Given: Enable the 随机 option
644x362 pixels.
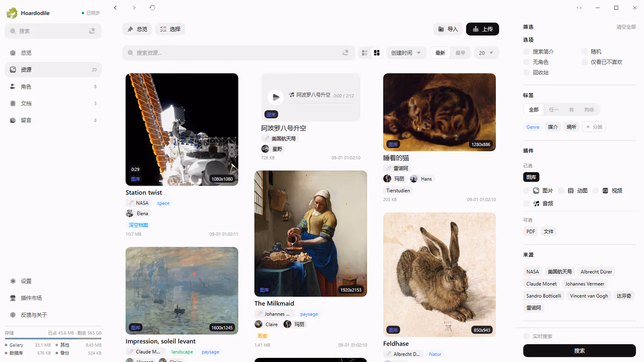Looking at the screenshot, I should (585, 51).
